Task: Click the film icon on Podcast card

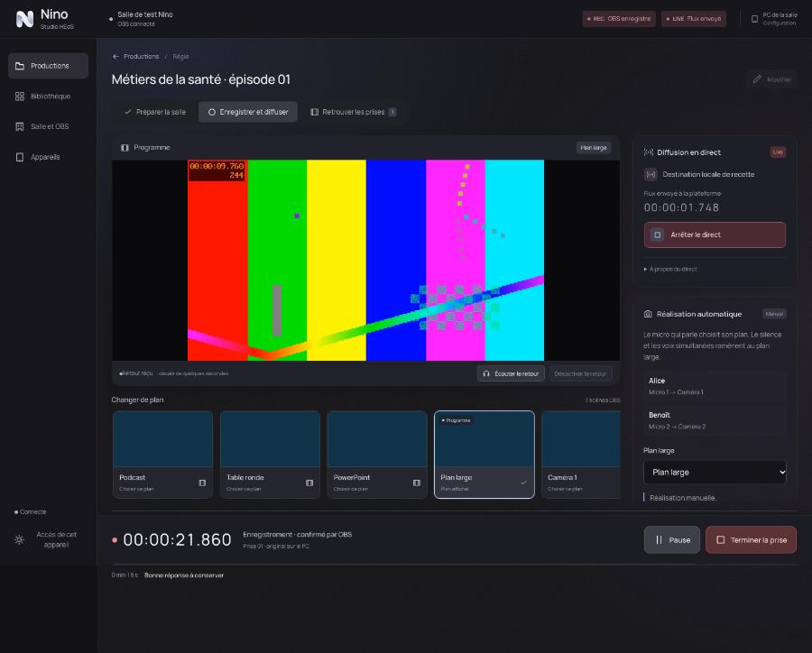Action: tap(202, 483)
